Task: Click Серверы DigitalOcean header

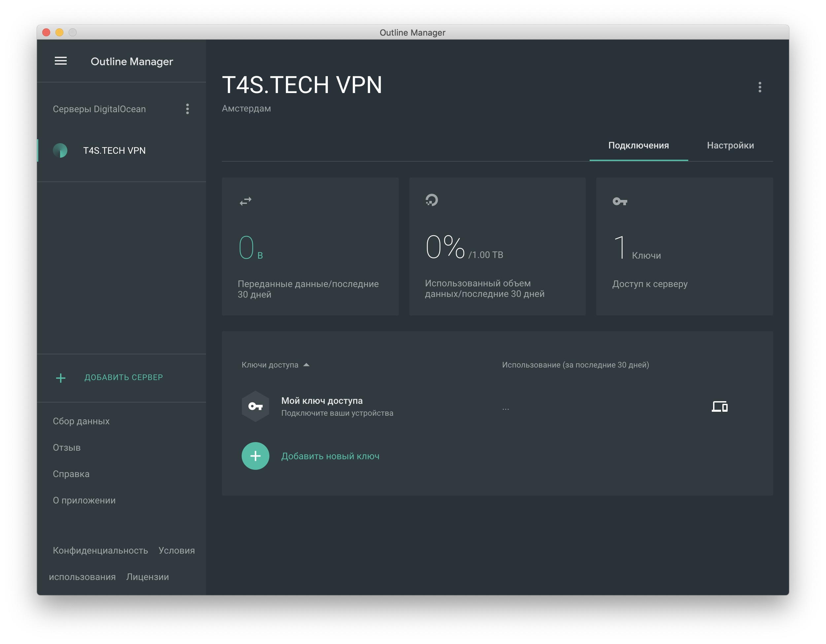Action: [x=99, y=109]
